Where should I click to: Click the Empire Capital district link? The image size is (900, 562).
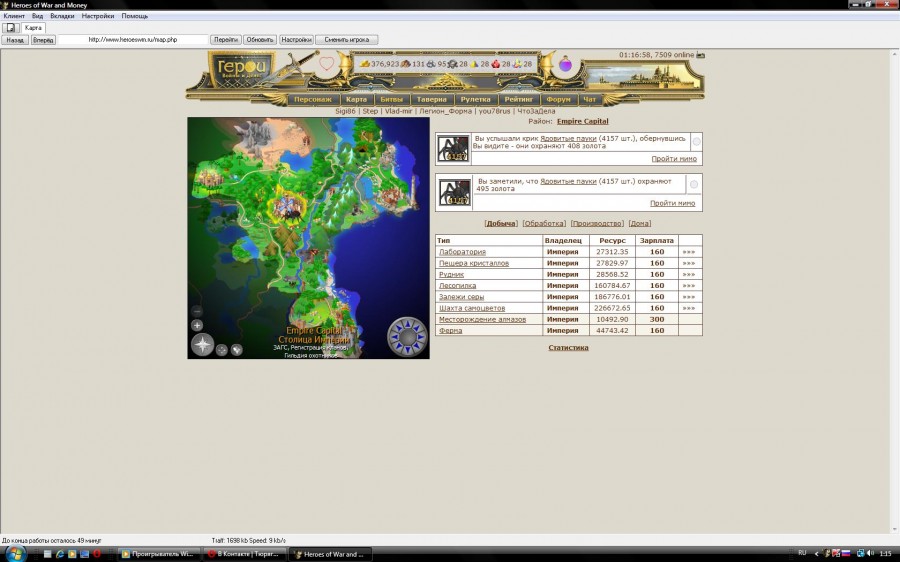[x=583, y=121]
